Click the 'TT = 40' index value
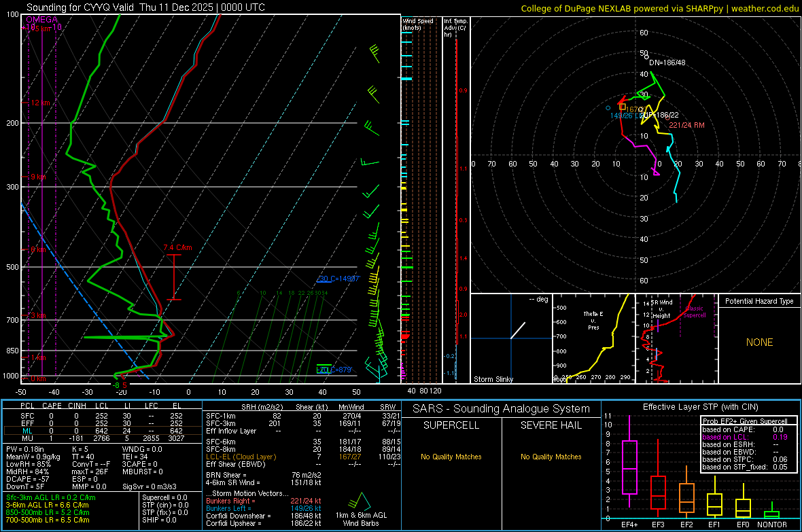The image size is (802, 532). (83, 457)
